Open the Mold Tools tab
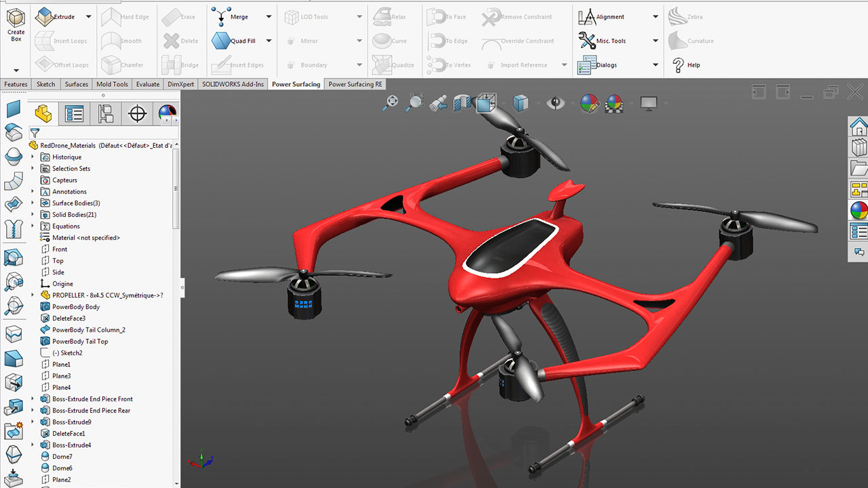868x488 pixels. [112, 85]
